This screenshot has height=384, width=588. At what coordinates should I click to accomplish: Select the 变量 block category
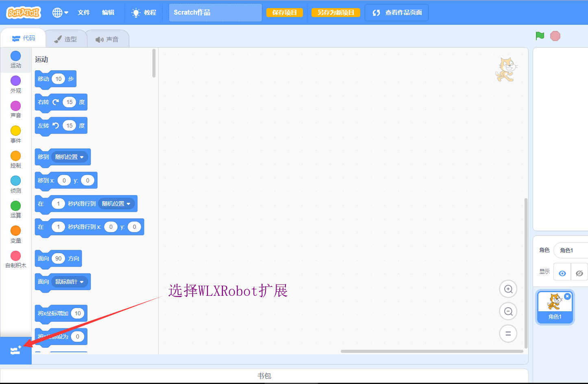16,234
